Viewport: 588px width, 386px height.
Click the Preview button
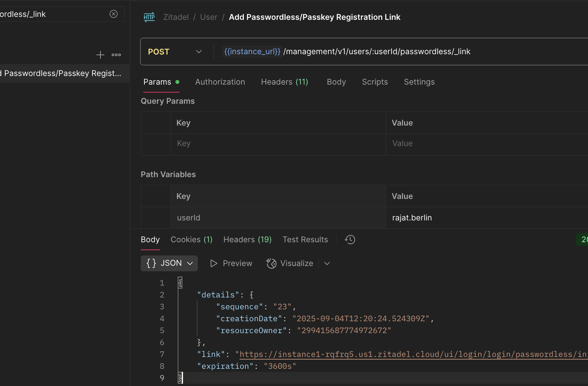click(x=231, y=263)
